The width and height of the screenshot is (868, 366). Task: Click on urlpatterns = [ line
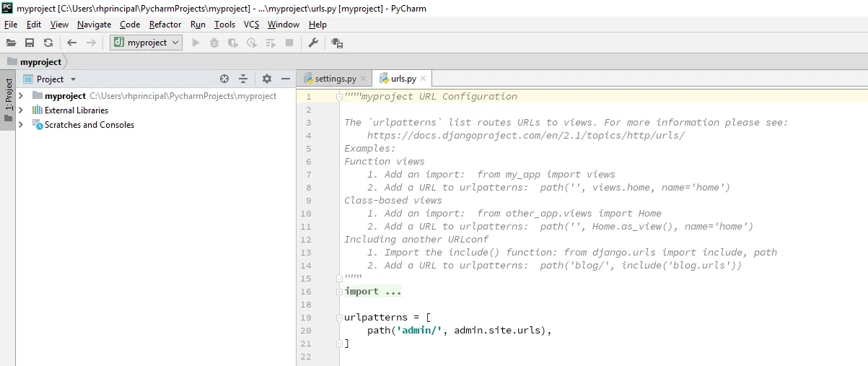[x=387, y=318]
